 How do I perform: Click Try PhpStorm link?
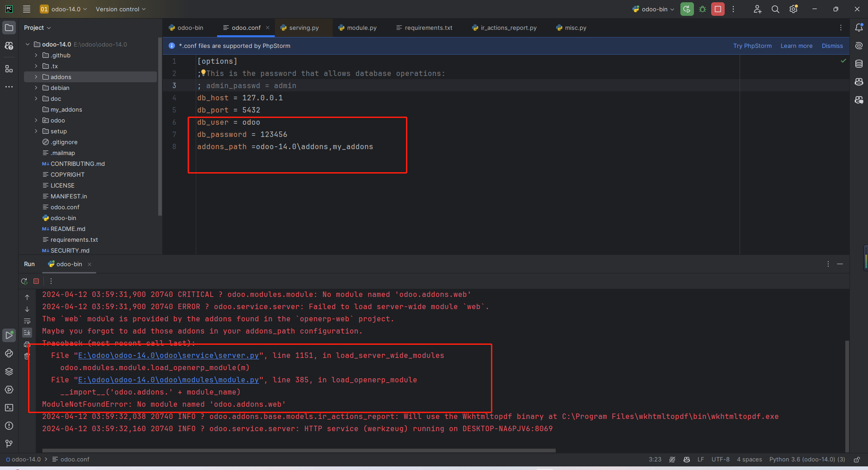click(x=752, y=46)
